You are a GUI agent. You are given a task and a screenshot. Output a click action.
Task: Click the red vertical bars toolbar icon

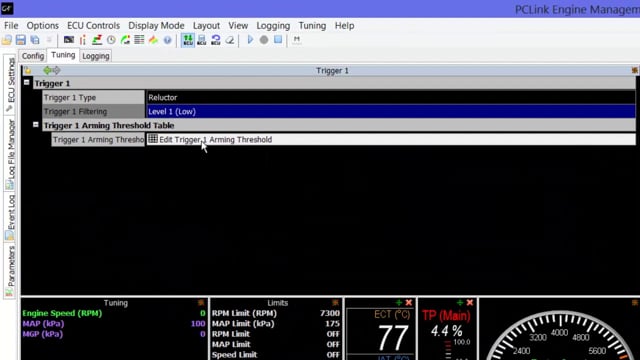[83, 40]
